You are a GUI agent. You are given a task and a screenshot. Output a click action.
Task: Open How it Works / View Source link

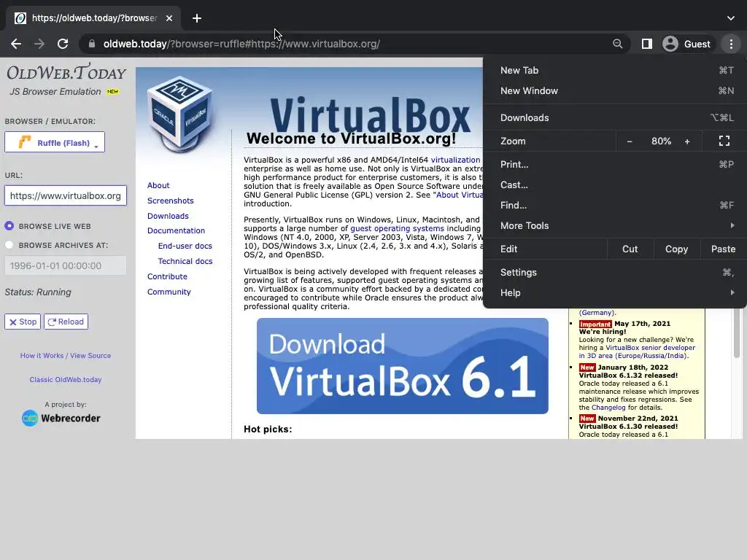(65, 355)
